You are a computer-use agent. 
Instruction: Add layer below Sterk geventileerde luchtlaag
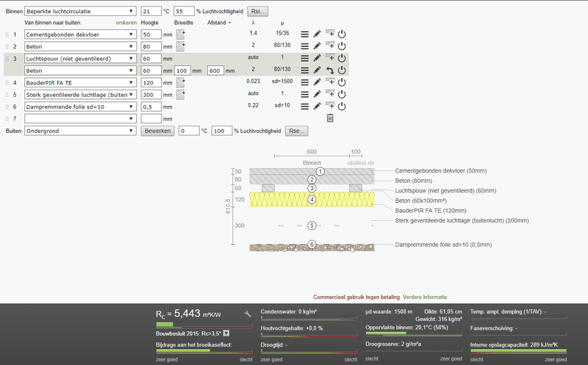330,93
